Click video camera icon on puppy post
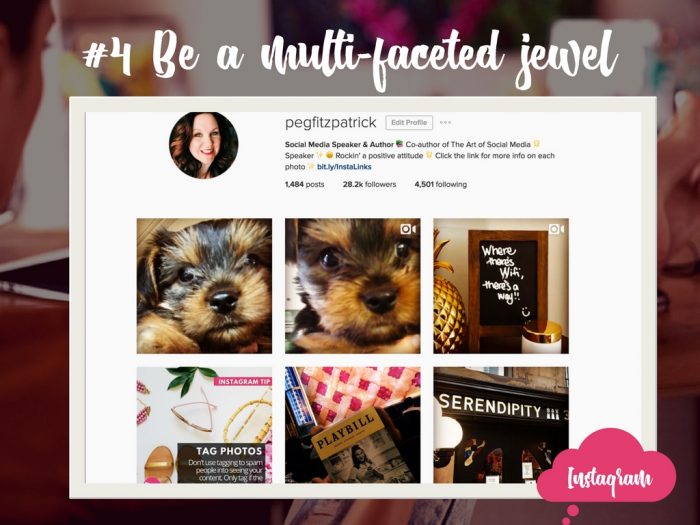Image resolution: width=700 pixels, height=525 pixels. (x=408, y=229)
